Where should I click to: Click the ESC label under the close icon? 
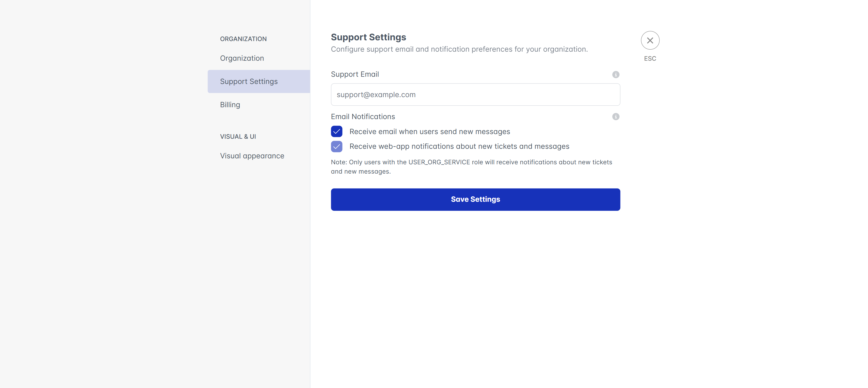click(650, 59)
